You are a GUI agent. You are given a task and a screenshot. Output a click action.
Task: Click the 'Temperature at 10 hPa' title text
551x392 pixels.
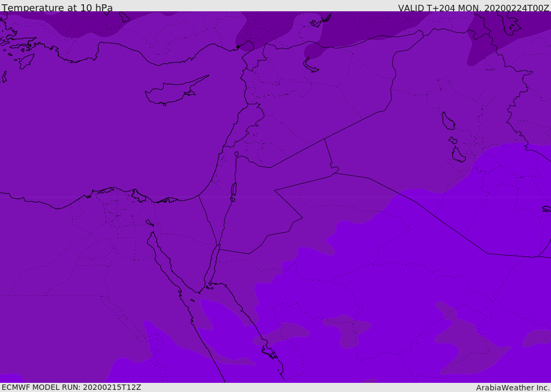coord(57,8)
